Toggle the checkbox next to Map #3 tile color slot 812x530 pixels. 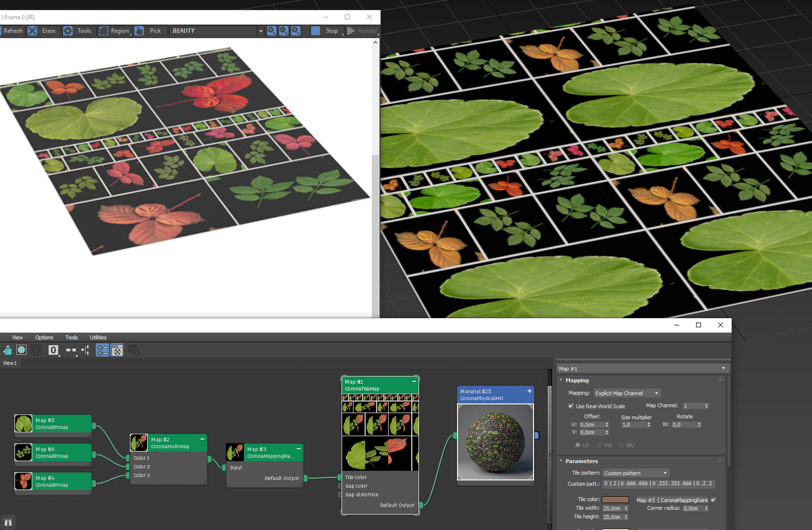[713, 500]
